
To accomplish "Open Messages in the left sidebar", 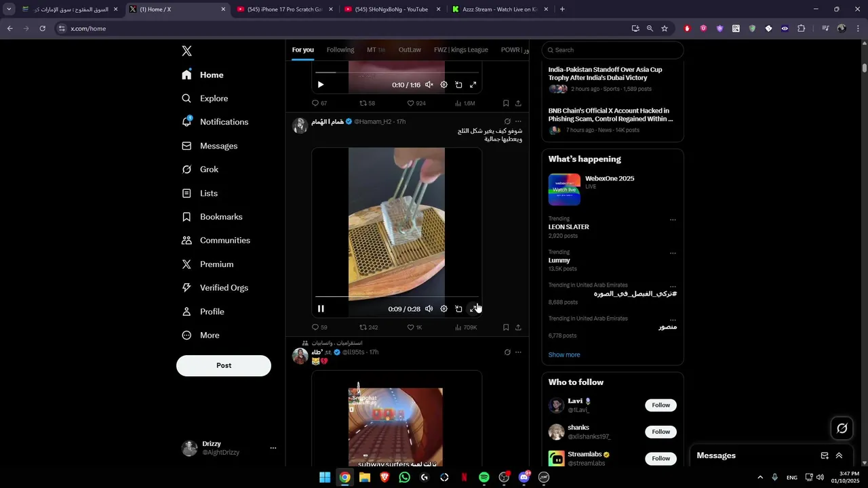I will coord(210,146).
